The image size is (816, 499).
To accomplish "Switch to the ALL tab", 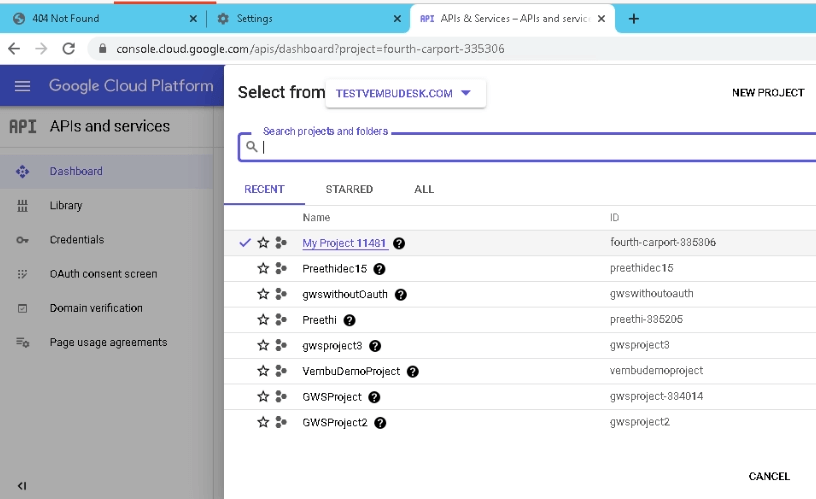I will pyautogui.click(x=424, y=189).
